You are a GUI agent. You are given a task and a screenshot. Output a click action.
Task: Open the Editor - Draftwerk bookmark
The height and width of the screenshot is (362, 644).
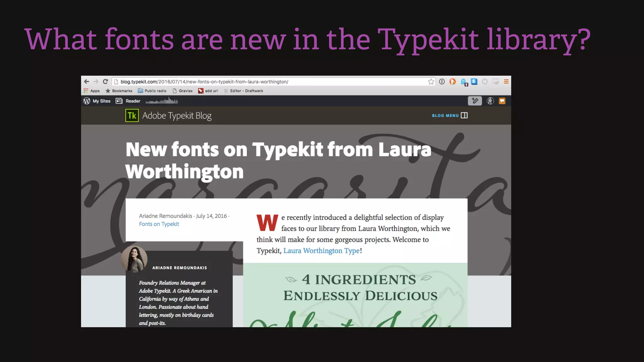click(244, 91)
